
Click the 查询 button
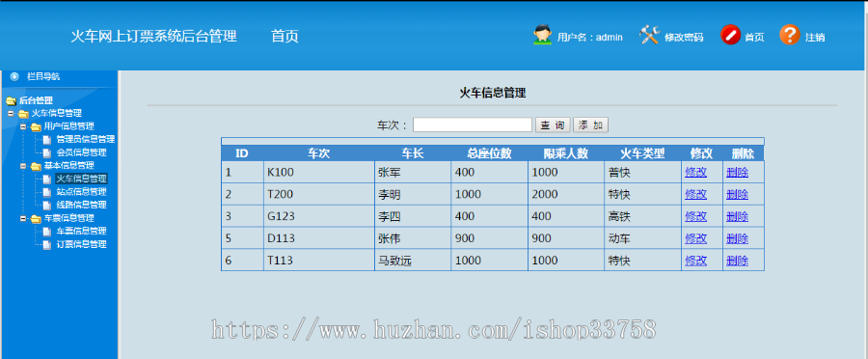(x=553, y=124)
